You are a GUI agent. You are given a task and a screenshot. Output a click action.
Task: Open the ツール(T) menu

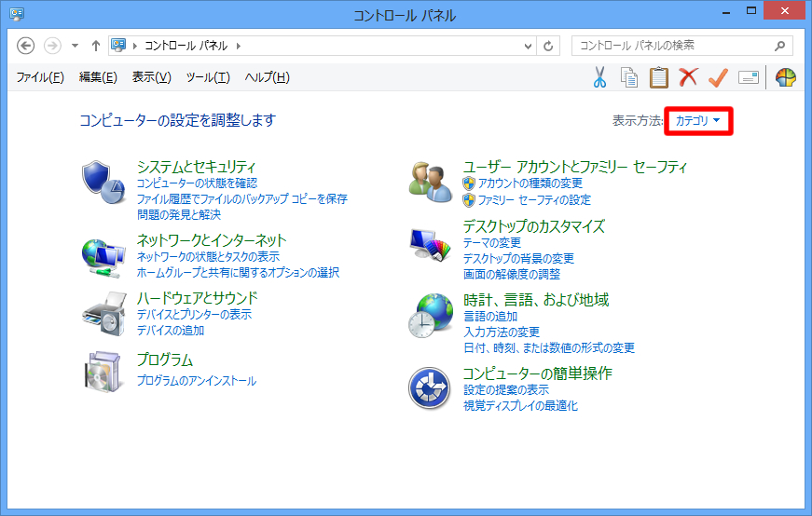tap(208, 77)
